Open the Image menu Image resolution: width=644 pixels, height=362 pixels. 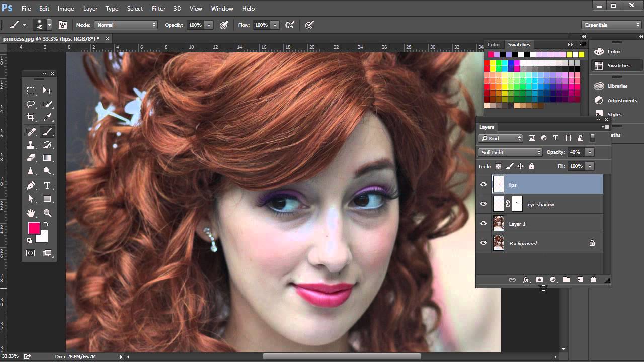pyautogui.click(x=66, y=9)
